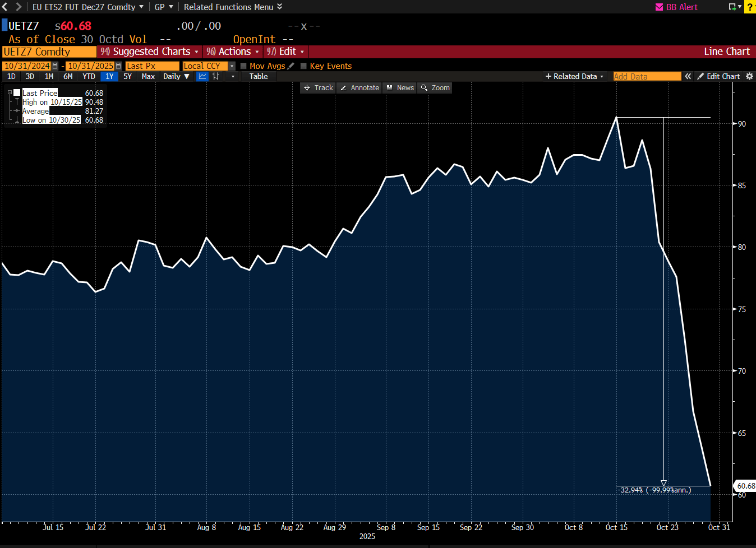Select the 5Y time range tab
Viewport: 756px width, 548px height.
[x=127, y=76]
